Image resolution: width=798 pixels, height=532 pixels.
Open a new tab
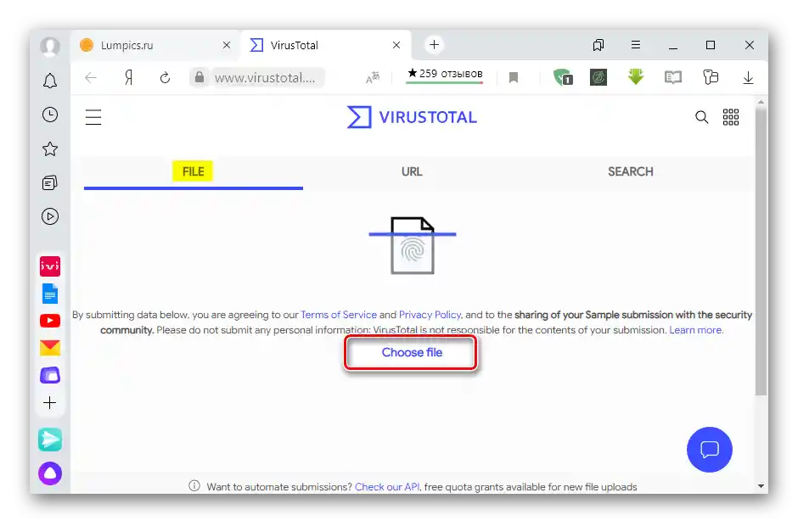(434, 45)
